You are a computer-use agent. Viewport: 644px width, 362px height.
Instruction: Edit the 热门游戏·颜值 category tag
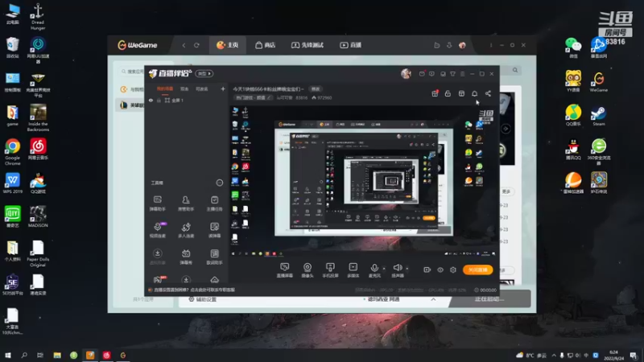click(x=253, y=97)
